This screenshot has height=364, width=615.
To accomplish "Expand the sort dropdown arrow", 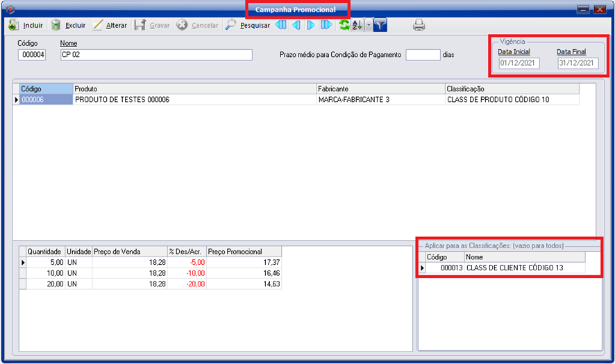I will pyautogui.click(x=368, y=26).
